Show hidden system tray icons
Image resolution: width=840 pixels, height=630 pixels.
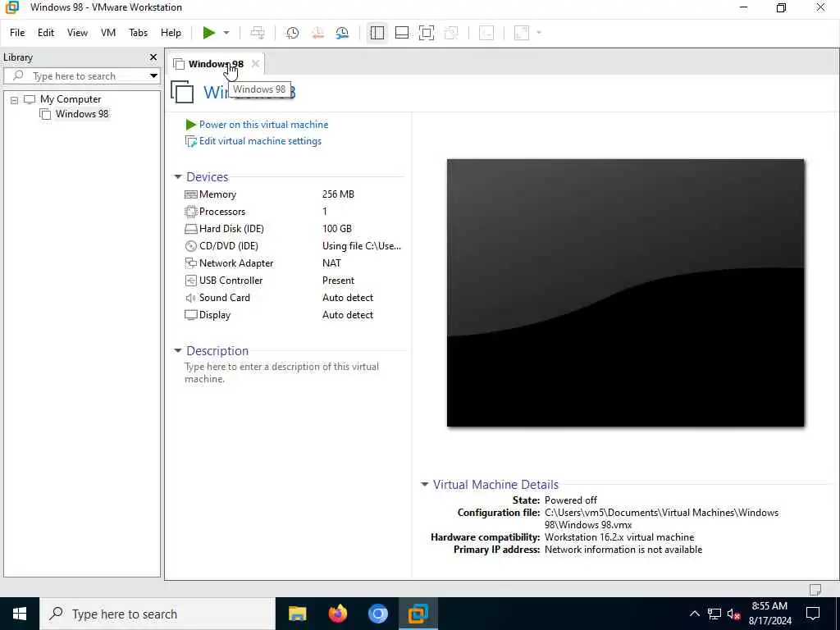[694, 614]
